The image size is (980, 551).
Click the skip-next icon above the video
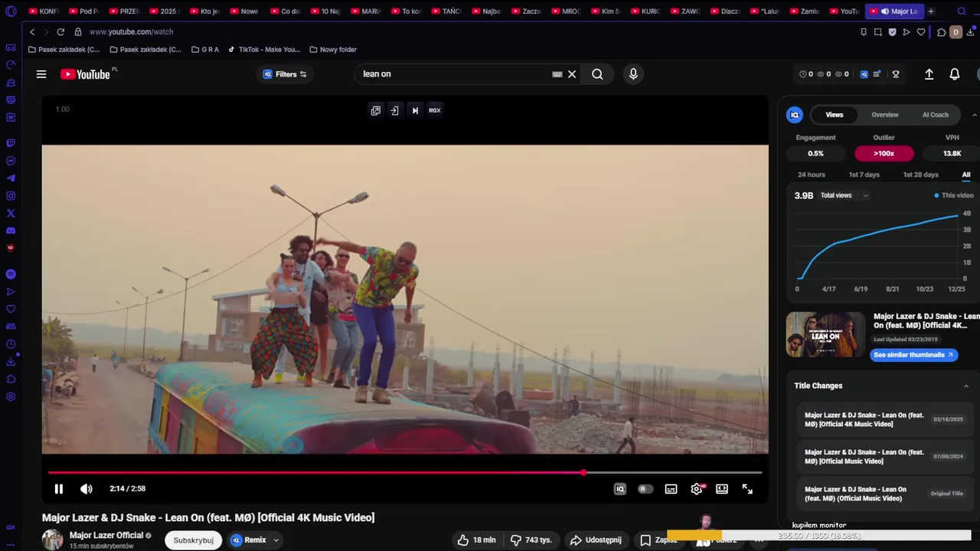[x=415, y=110]
